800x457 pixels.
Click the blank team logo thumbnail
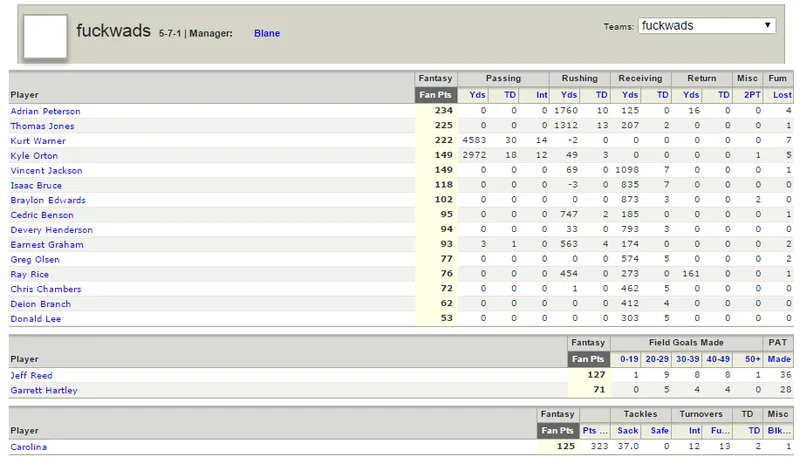[45, 36]
